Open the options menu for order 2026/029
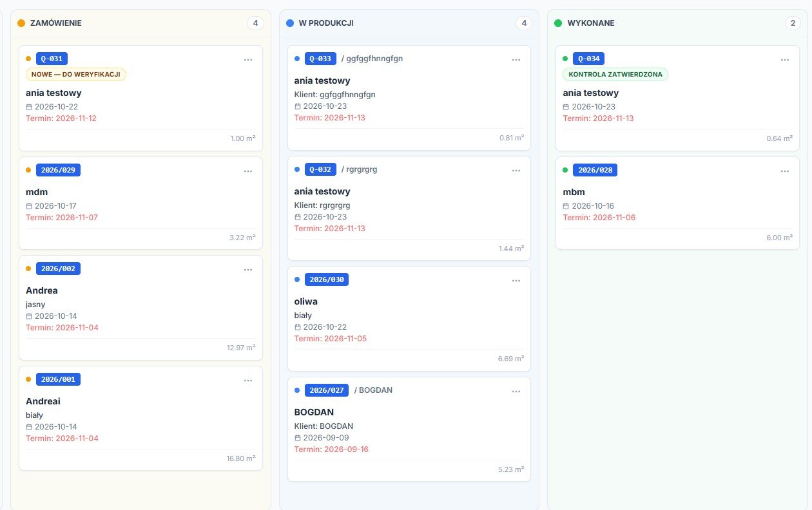This screenshot has width=812, height=510. pos(248,171)
